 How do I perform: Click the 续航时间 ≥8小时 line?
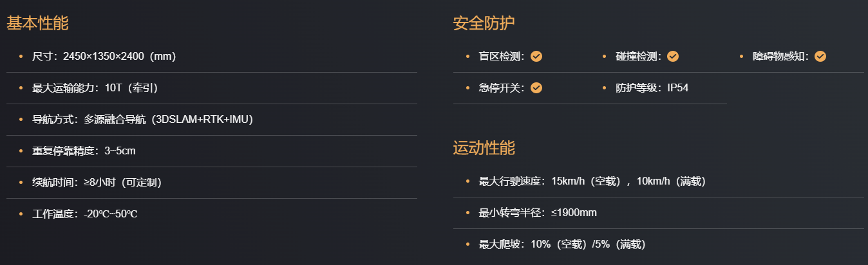click(97, 183)
